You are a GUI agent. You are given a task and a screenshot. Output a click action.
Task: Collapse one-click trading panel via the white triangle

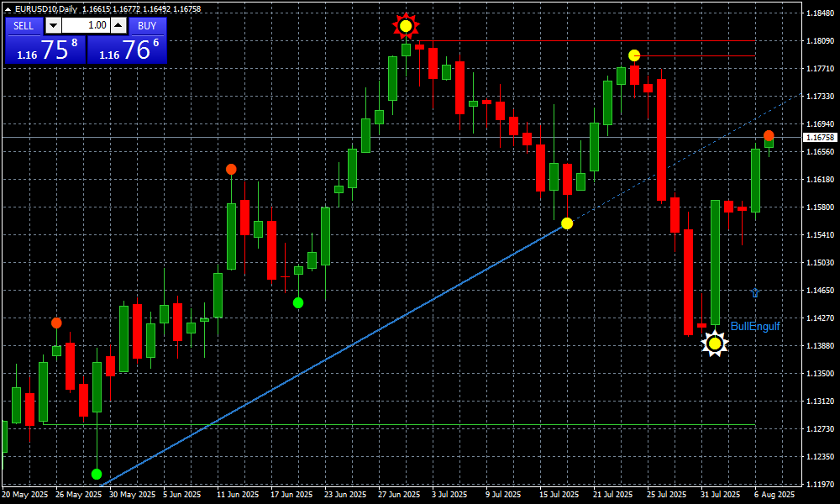[x=8, y=8]
